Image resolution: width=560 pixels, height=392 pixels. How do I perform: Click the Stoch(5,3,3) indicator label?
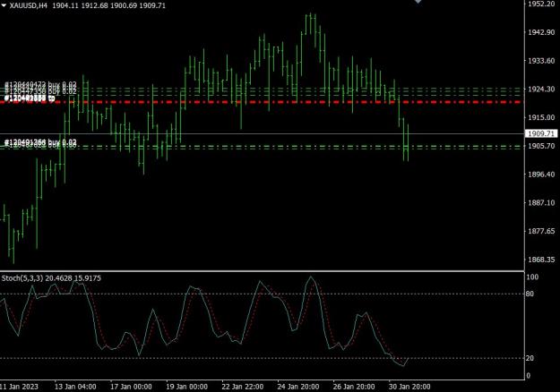point(51,277)
